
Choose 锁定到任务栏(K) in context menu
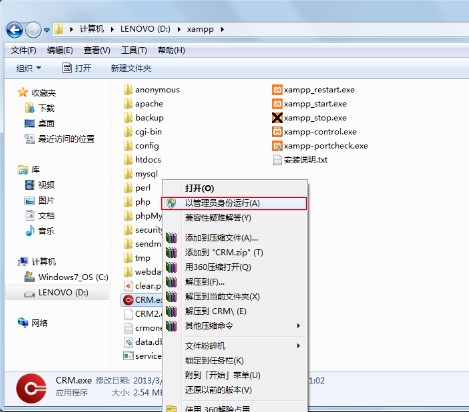point(235,360)
